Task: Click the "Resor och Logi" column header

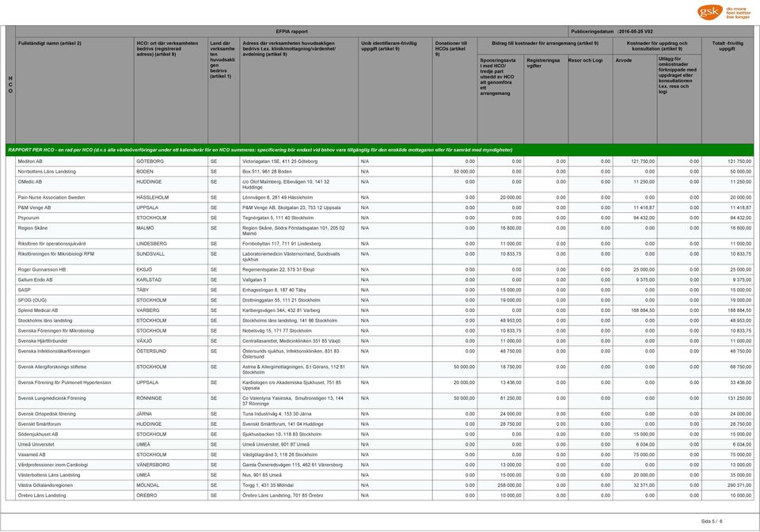Action: pos(590,99)
